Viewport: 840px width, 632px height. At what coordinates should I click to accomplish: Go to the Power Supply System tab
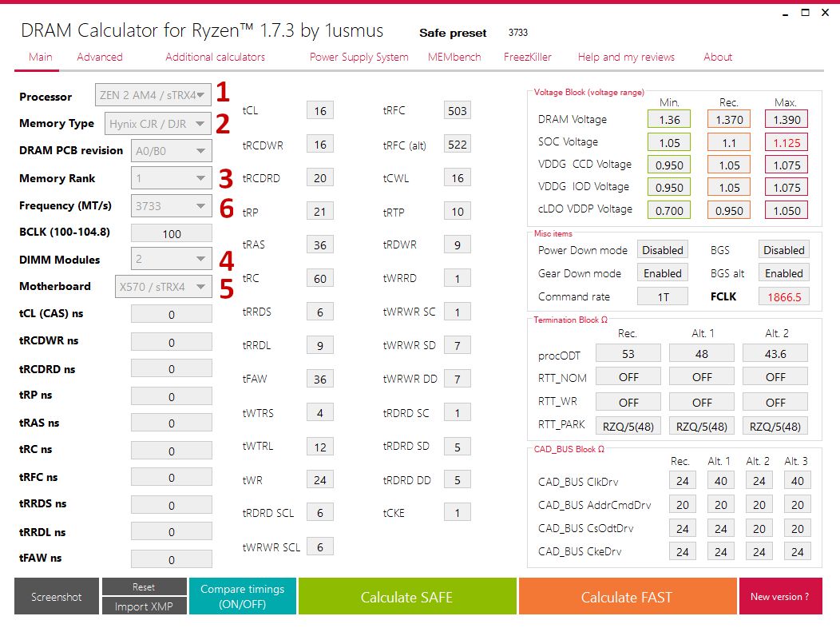tap(359, 57)
